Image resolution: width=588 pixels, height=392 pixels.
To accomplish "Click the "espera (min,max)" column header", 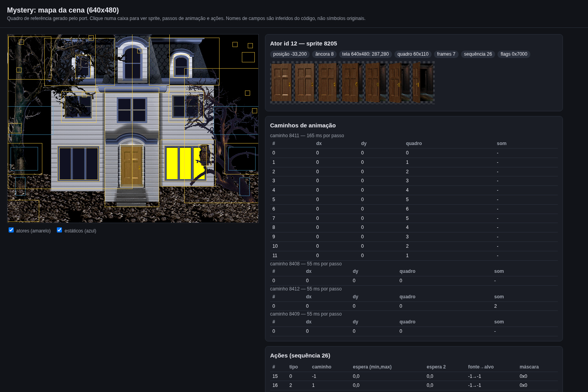I will pyautogui.click(x=372, y=367).
